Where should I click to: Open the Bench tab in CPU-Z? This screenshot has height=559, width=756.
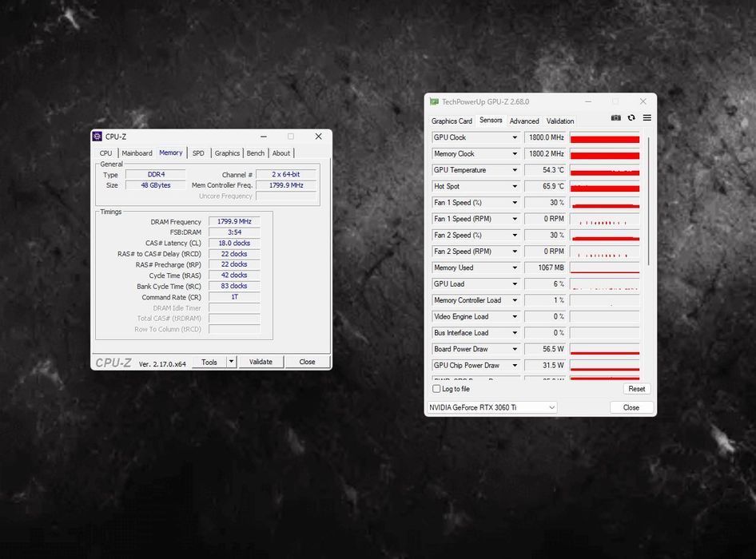point(256,153)
